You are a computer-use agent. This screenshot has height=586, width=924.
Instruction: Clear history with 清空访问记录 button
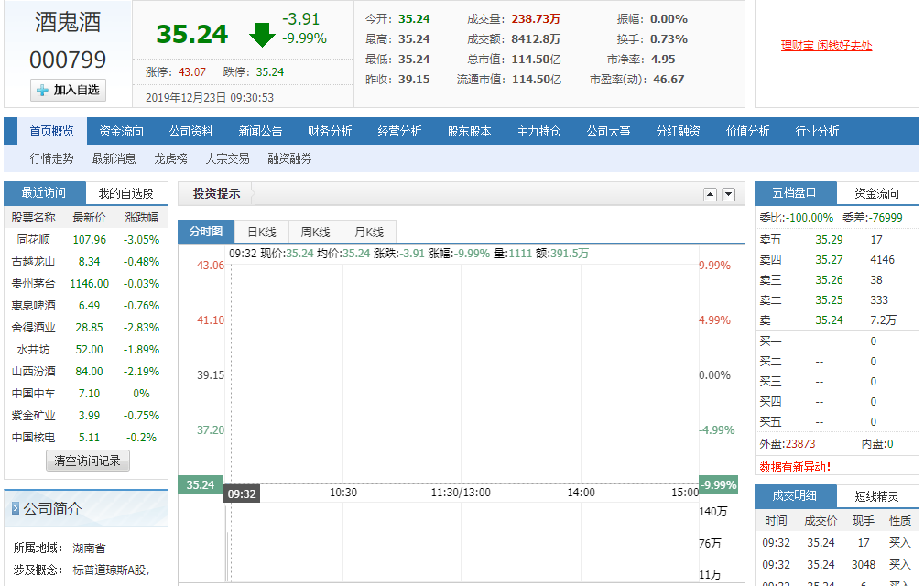pyautogui.click(x=88, y=461)
